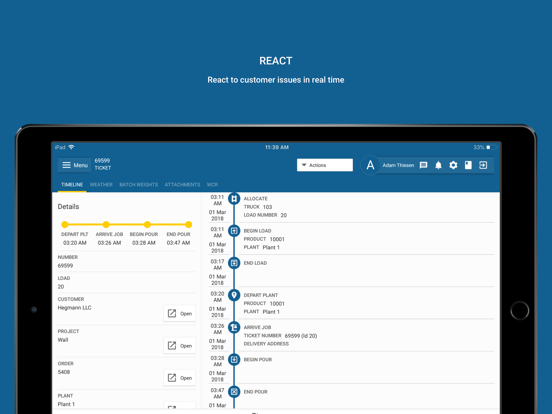Image resolution: width=552 pixels, height=414 pixels.
Task: Open the hamburger Menu button
Action: tap(74, 165)
